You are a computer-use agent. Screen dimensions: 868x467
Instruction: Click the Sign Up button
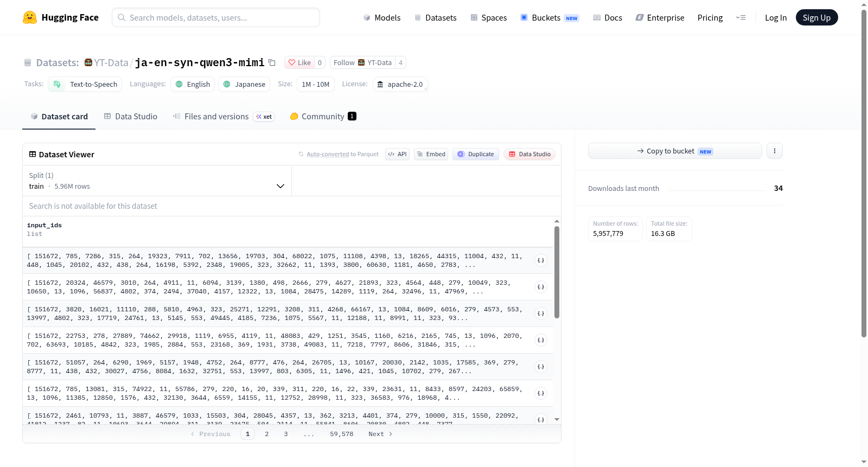point(816,17)
